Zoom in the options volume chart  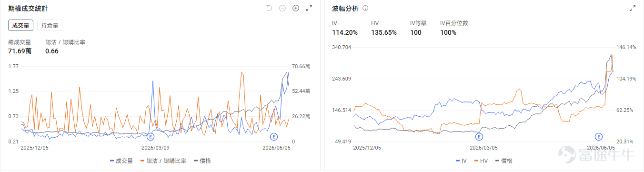[x=296, y=8]
